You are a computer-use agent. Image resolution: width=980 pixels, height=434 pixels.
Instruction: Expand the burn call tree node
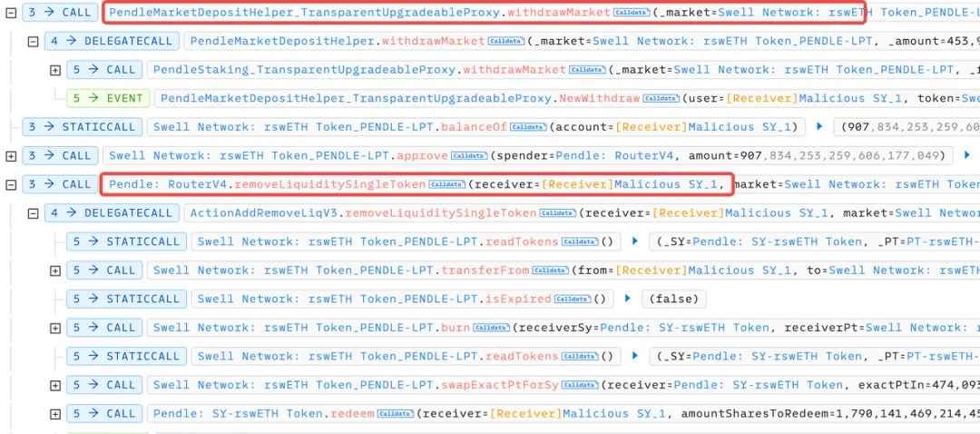pyautogui.click(x=55, y=328)
